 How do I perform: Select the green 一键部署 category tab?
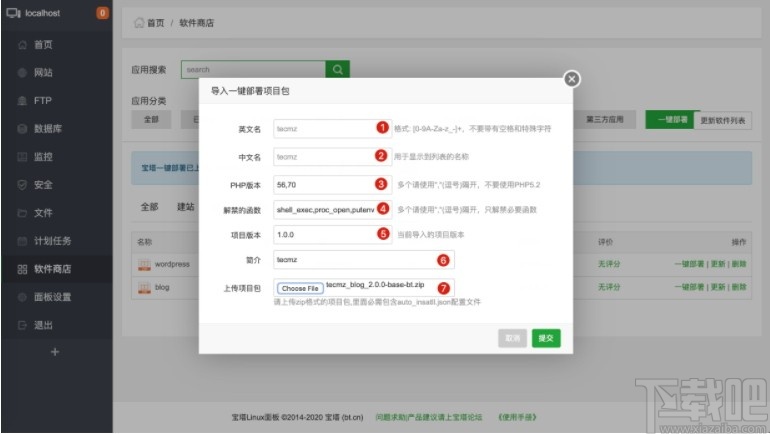[x=672, y=119]
